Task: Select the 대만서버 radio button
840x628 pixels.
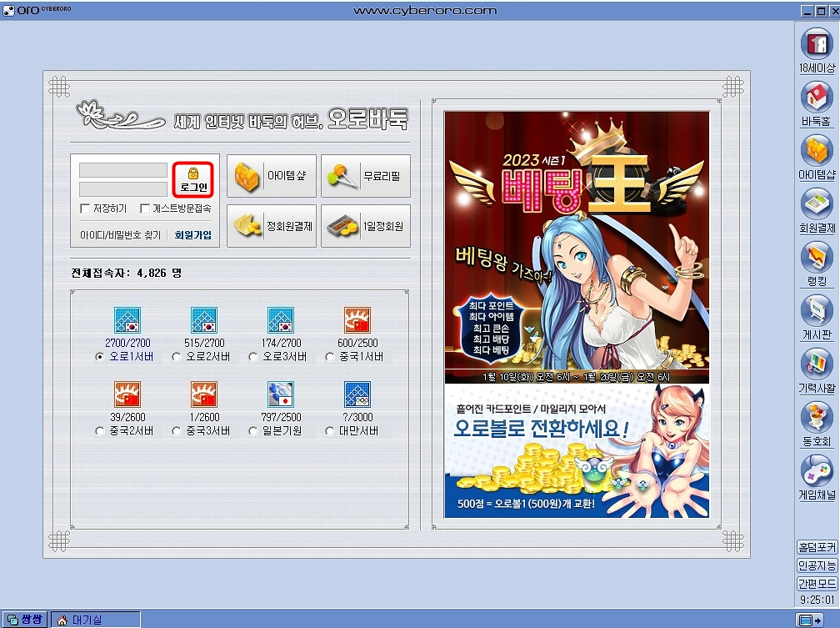Action: (329, 430)
